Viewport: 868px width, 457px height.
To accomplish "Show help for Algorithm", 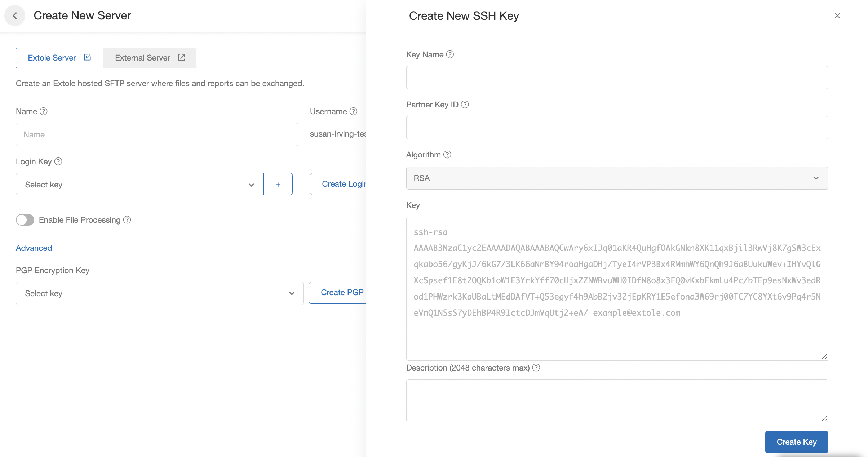I will click(x=447, y=155).
